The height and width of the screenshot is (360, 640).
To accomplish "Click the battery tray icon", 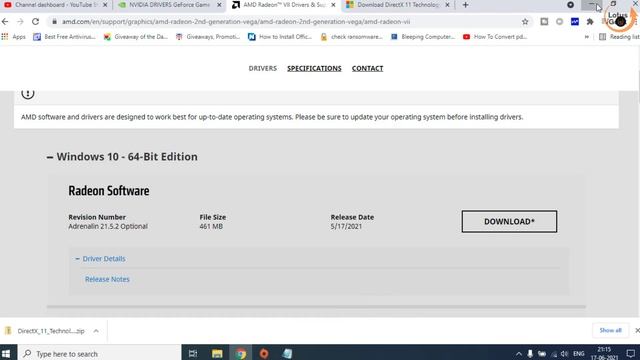I will pyautogui.click(x=542, y=354).
